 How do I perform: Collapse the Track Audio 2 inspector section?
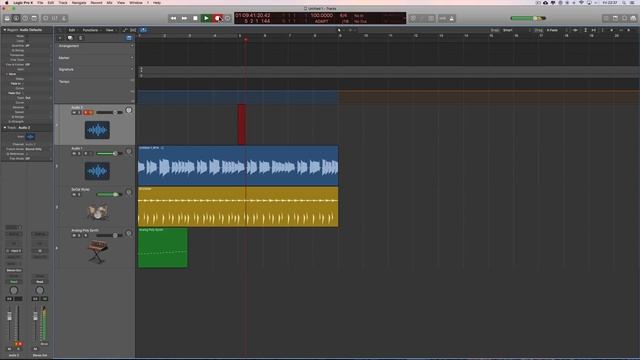click(4, 128)
